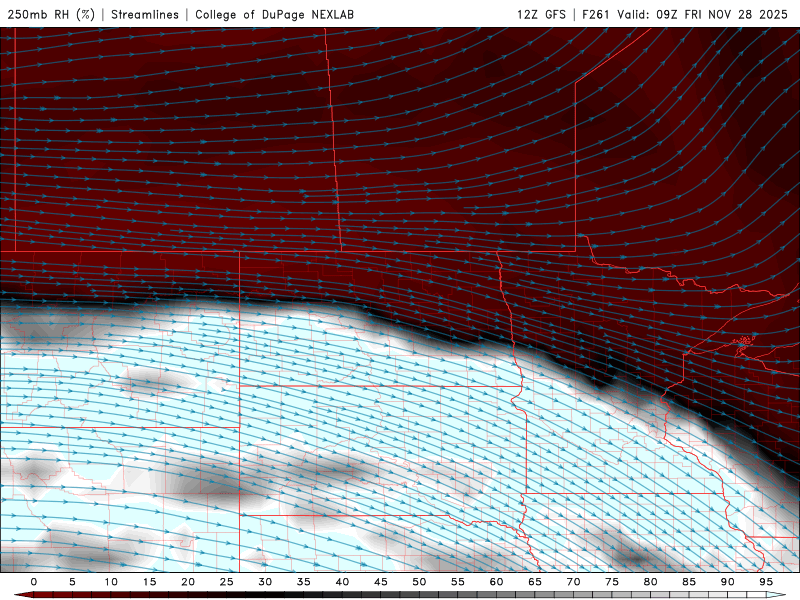The height and width of the screenshot is (600, 800).
Task: Click the "50" label on color scale
Action: point(419,582)
